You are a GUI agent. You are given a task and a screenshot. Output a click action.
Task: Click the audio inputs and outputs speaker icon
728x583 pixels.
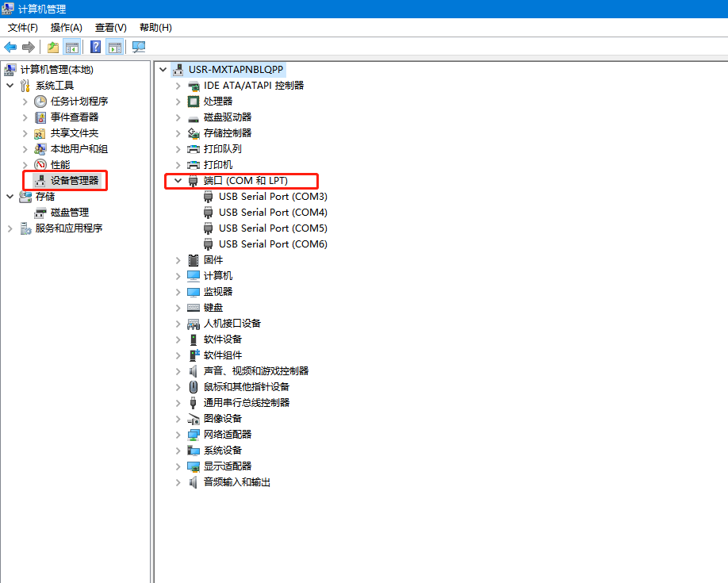[x=193, y=482]
